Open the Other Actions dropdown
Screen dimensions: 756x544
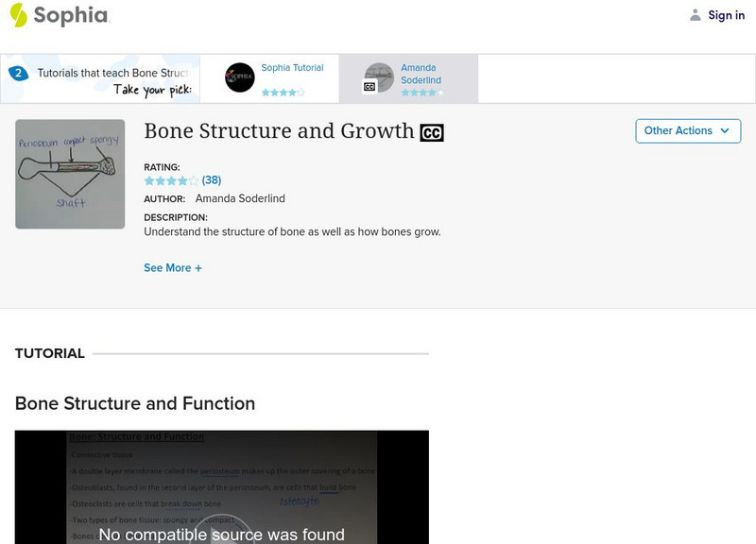point(687,130)
